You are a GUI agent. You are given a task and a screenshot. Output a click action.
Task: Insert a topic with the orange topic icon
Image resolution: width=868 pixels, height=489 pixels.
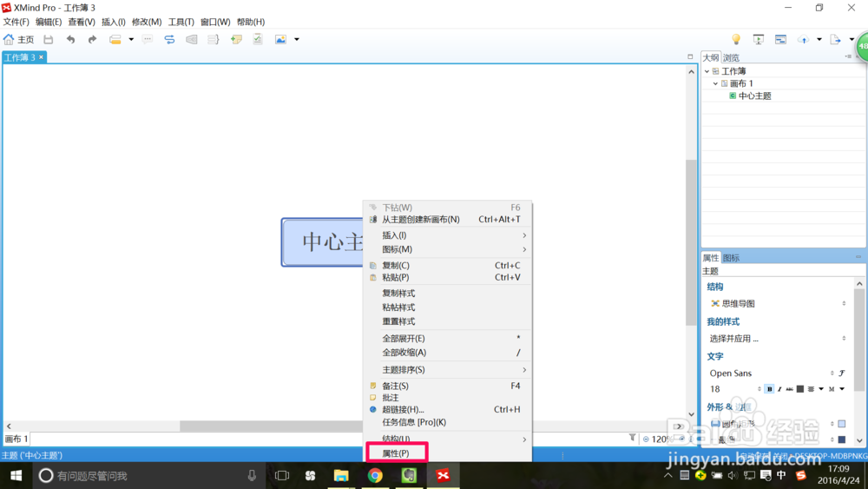coord(115,39)
